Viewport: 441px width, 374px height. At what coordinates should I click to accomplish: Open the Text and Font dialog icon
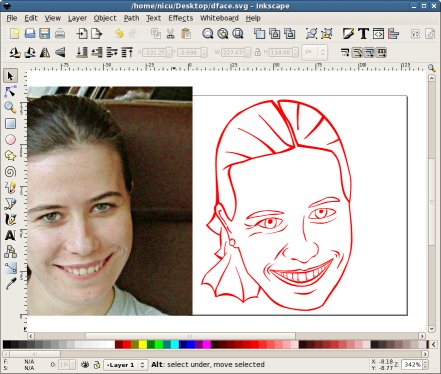click(363, 33)
